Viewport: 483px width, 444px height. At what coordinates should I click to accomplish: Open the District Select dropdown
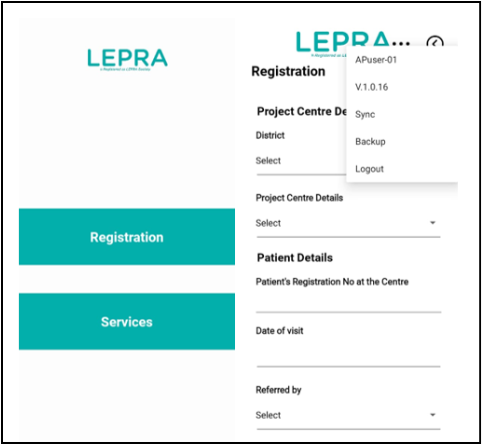(x=301, y=161)
